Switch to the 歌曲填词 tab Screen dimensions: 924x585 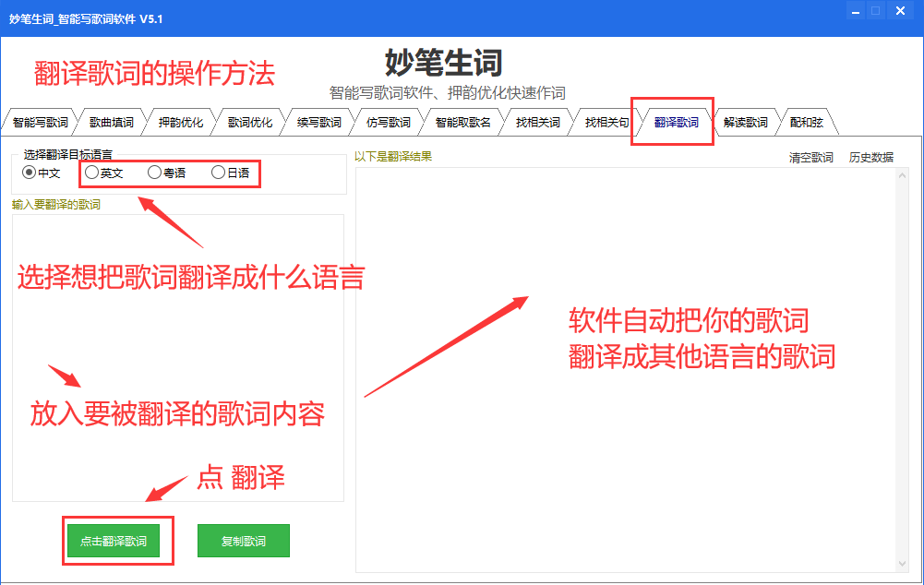click(112, 123)
